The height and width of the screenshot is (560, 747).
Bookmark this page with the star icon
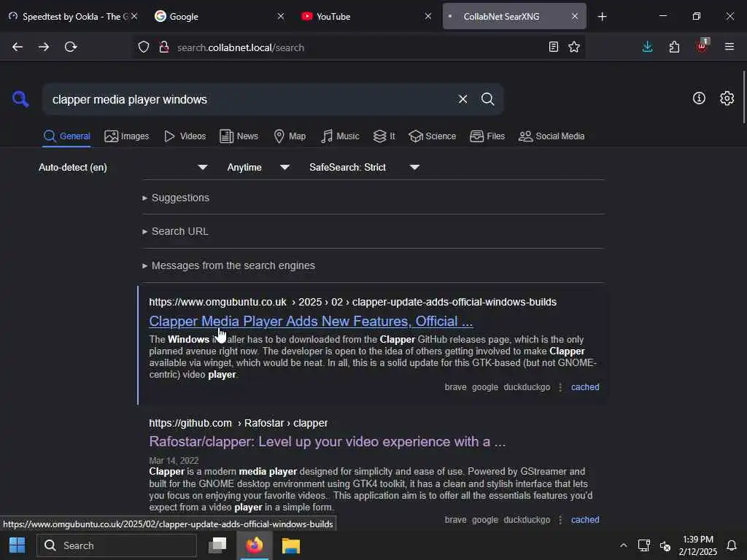574,47
